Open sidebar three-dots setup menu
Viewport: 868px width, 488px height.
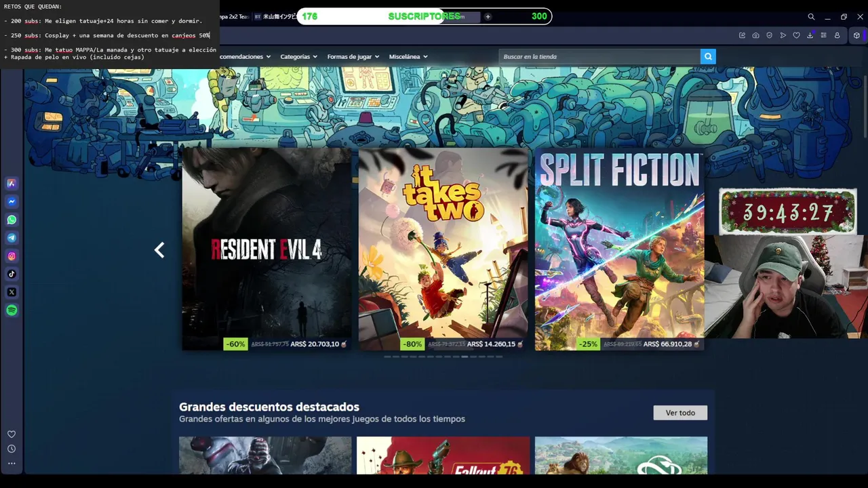click(x=12, y=464)
